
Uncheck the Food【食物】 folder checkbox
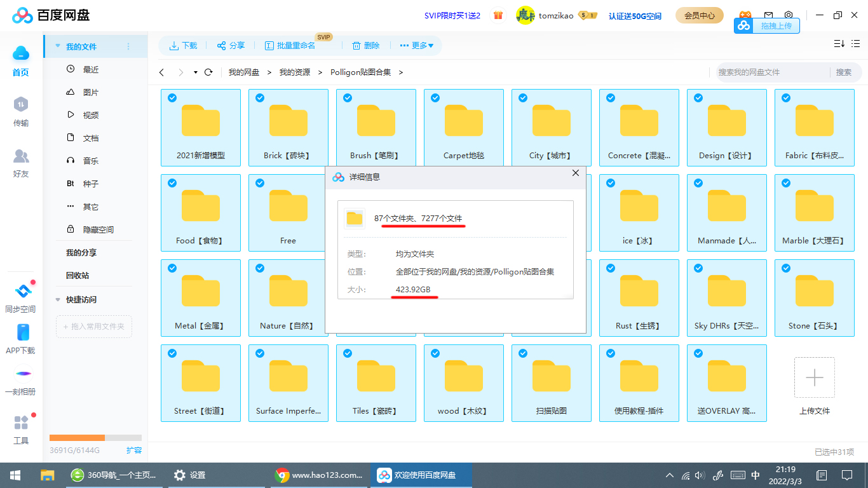(x=172, y=183)
